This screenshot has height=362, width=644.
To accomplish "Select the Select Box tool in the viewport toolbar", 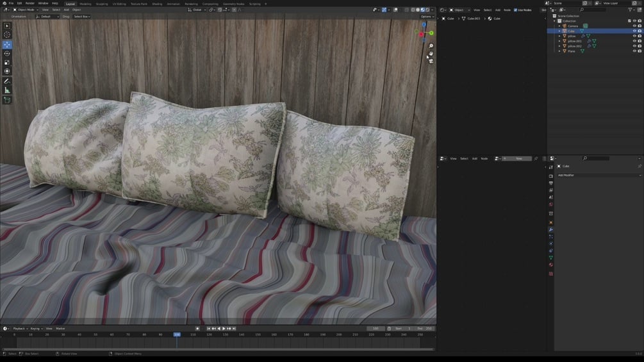I will click(x=7, y=26).
